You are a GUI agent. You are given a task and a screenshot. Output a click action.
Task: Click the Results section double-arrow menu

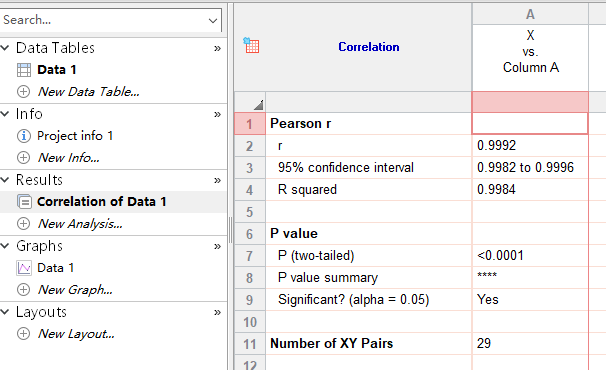[218, 180]
